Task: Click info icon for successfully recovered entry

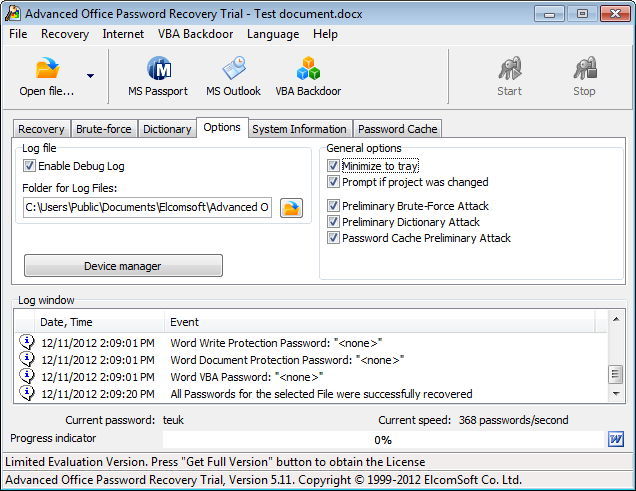Action: pos(27,394)
